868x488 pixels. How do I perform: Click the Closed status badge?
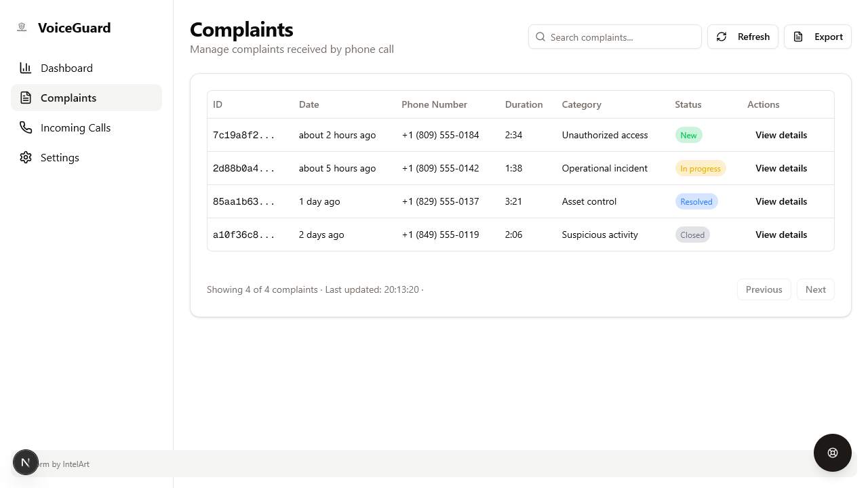click(x=692, y=235)
